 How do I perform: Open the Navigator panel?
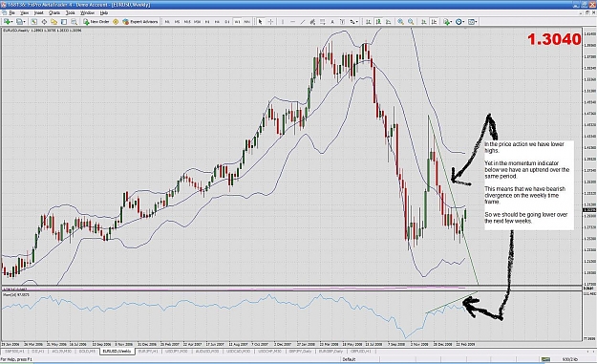pyautogui.click(x=53, y=22)
